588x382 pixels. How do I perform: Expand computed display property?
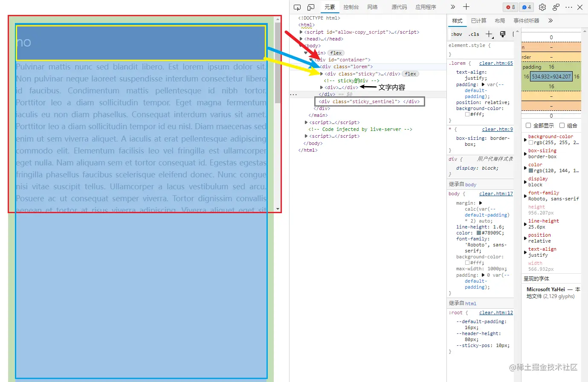(525, 182)
